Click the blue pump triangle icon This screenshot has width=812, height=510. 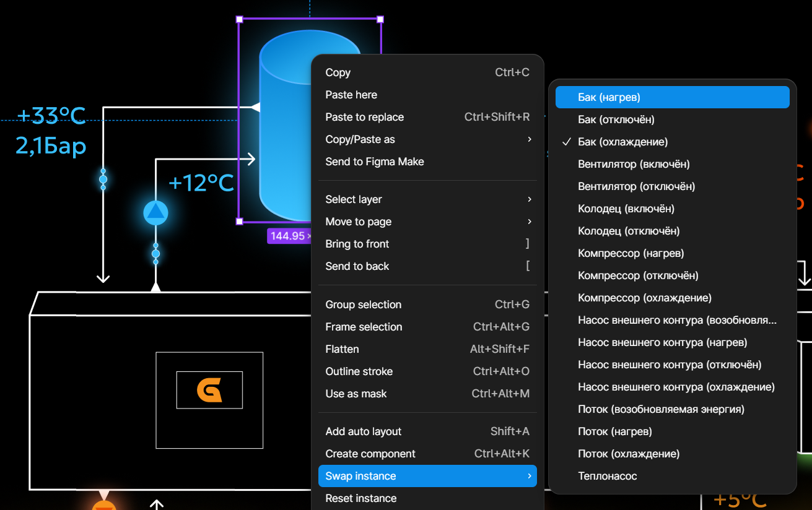[155, 213]
